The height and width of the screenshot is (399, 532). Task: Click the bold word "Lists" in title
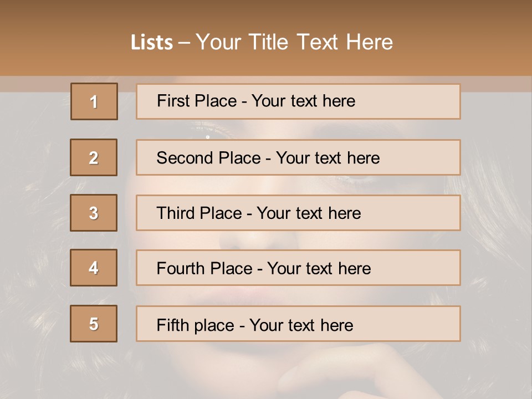(x=152, y=43)
